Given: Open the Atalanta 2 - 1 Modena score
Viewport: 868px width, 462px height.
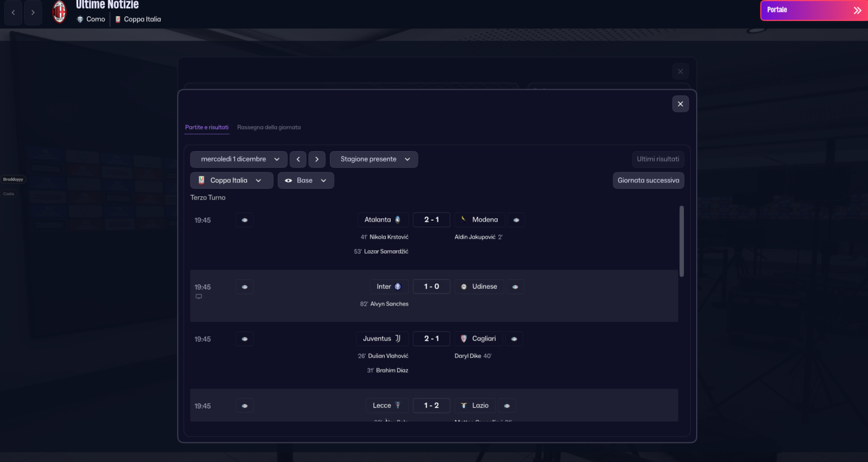Looking at the screenshot, I should pyautogui.click(x=432, y=219).
